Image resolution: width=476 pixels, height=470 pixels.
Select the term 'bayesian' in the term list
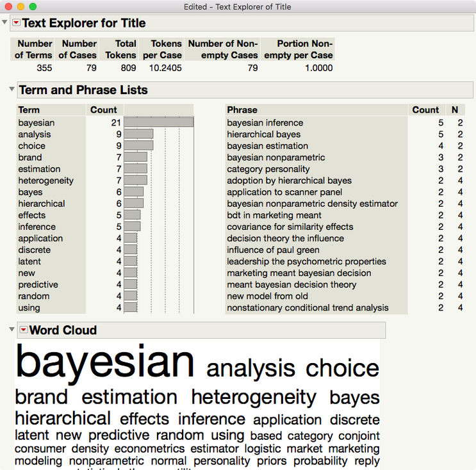click(x=37, y=122)
